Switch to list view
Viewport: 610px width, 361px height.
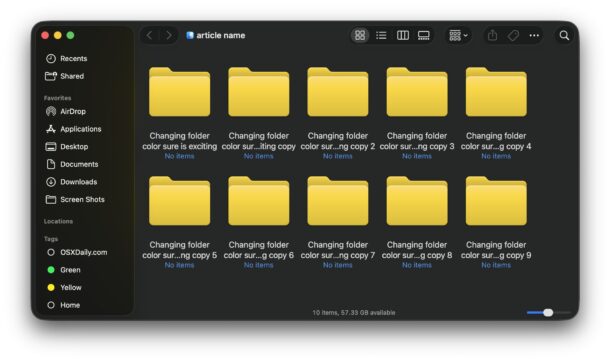pos(381,35)
